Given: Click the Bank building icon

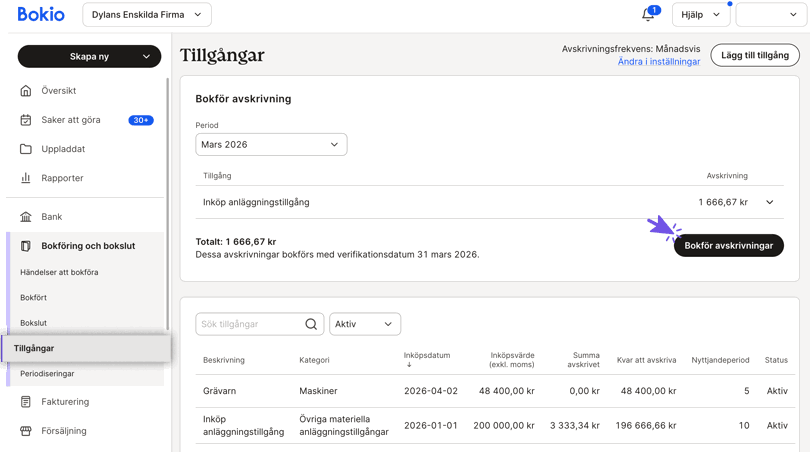Looking at the screenshot, I should (26, 217).
